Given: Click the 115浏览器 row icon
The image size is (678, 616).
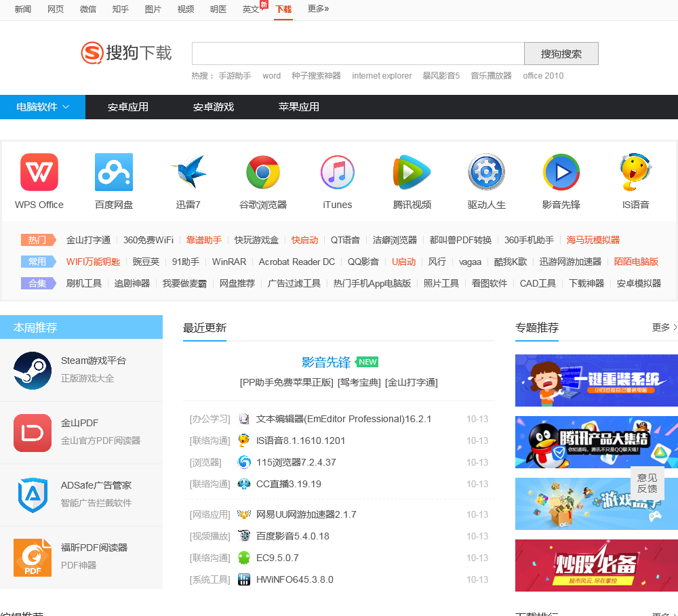Looking at the screenshot, I should [244, 462].
